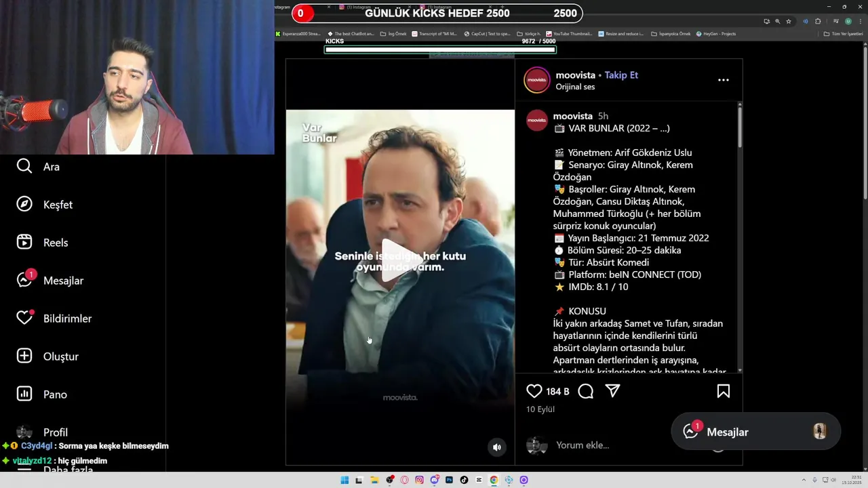This screenshot has height=488, width=868.
Task: Open File Explorer from the taskbar
Action: pos(374,480)
